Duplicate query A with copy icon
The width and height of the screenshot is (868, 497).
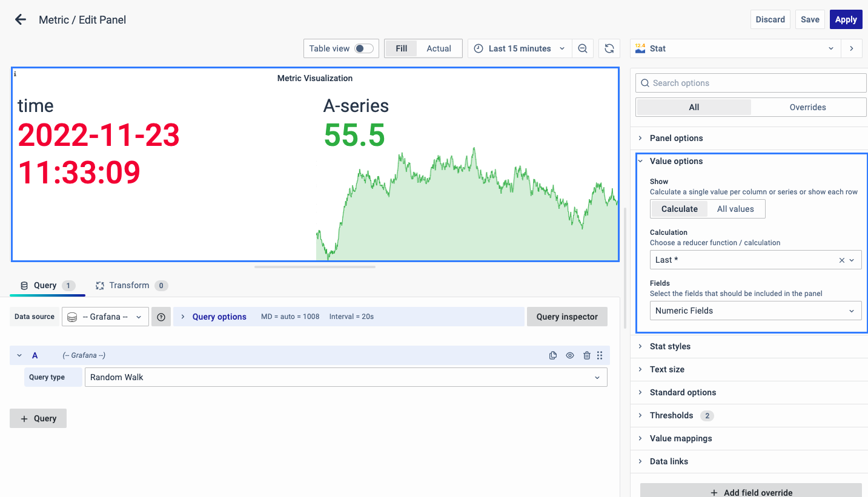553,356
